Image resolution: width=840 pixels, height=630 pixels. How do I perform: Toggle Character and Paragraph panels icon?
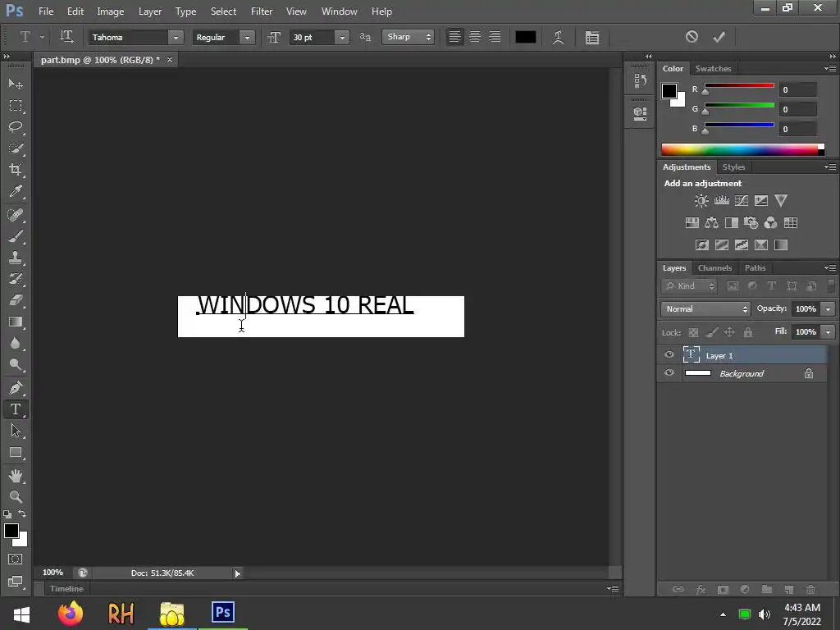(x=592, y=37)
